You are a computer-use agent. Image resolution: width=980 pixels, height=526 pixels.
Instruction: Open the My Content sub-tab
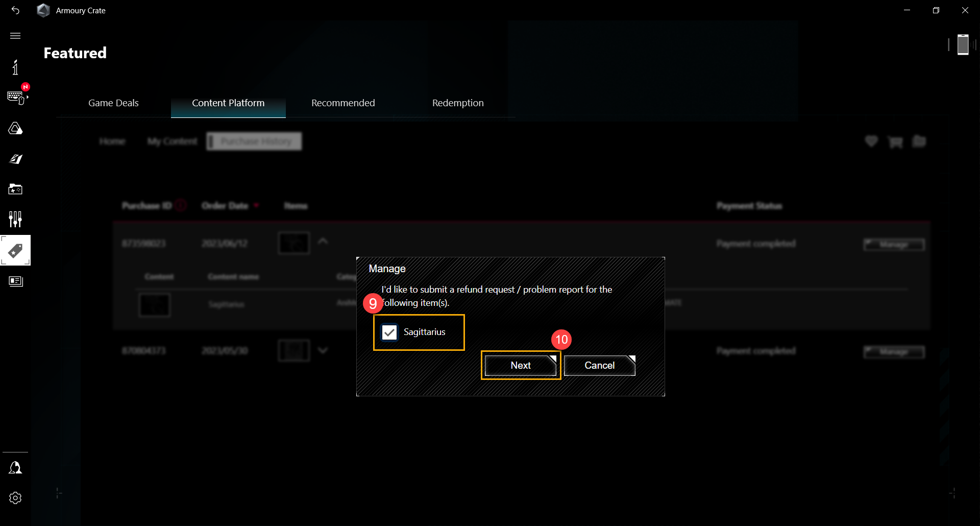(172, 141)
